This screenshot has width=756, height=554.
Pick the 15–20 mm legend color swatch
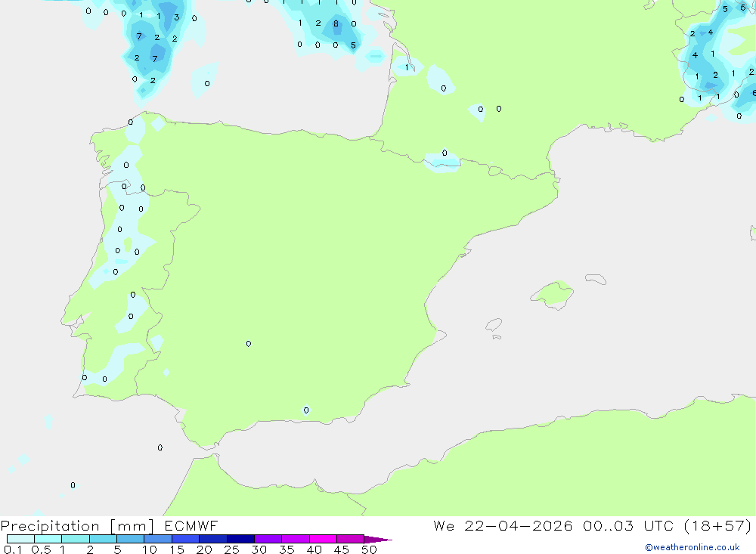[x=185, y=539]
